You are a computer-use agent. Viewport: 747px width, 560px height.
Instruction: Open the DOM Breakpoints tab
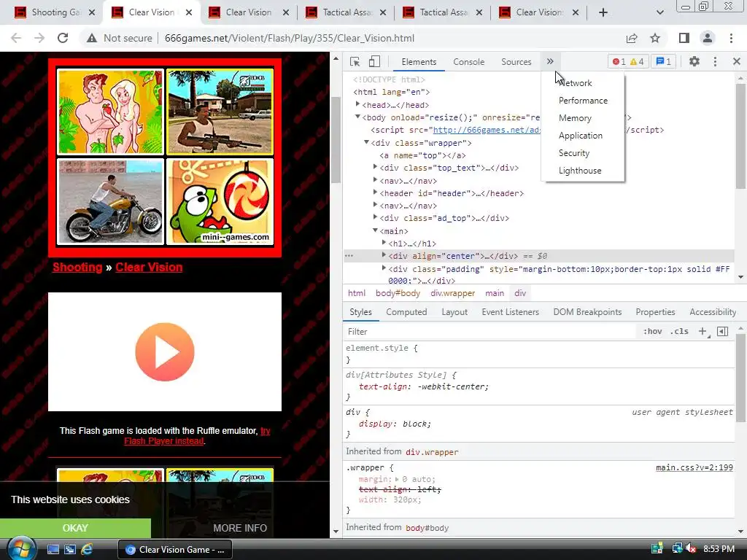pos(587,312)
